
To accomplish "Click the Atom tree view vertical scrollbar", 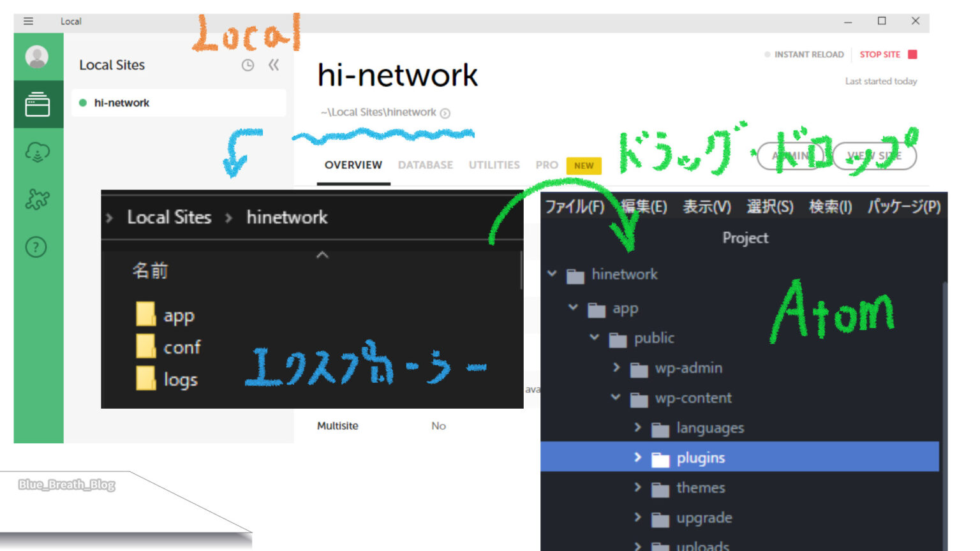I will coord(944,415).
